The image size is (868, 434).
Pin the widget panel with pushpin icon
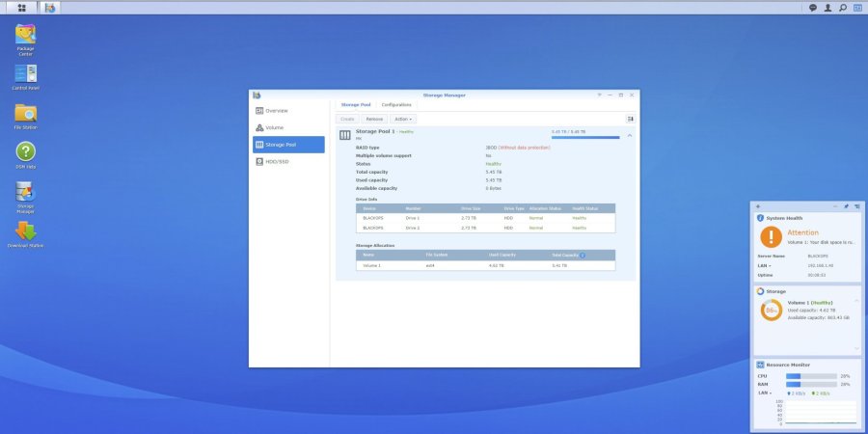[846, 206]
